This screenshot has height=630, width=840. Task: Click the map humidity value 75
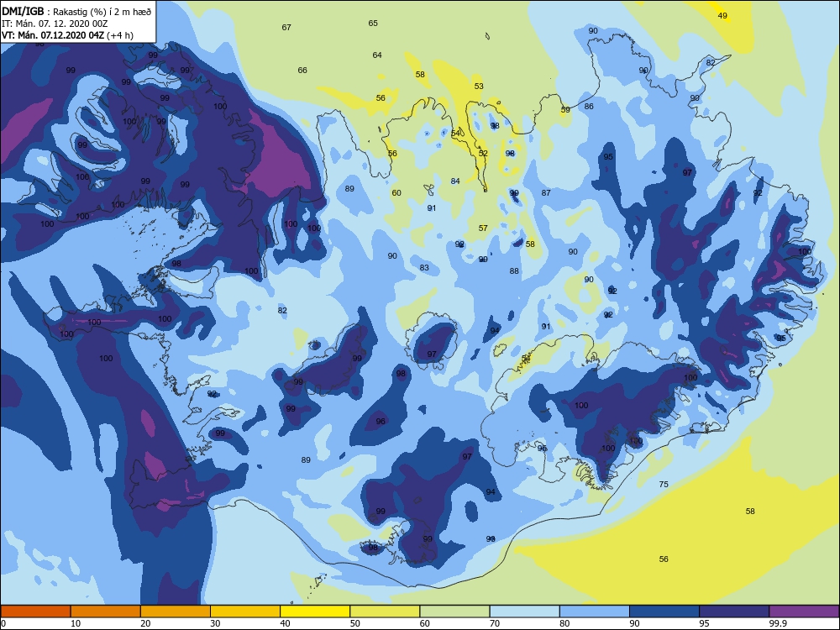coord(664,485)
